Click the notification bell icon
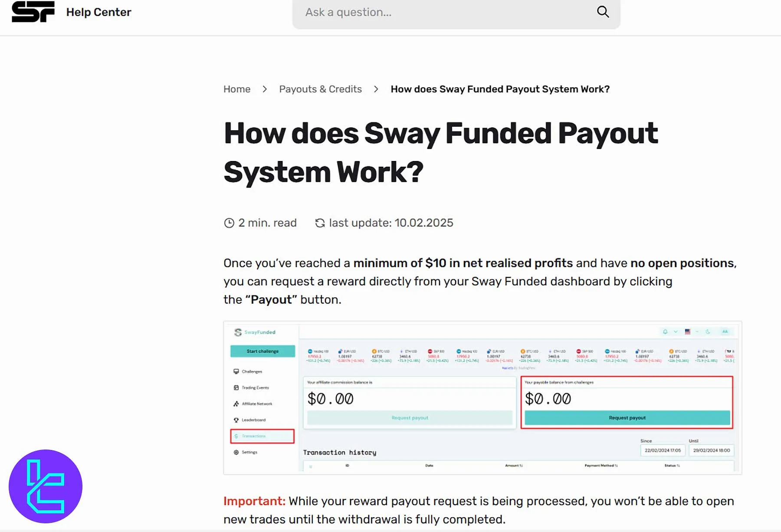The height and width of the screenshot is (532, 781). coord(665,331)
